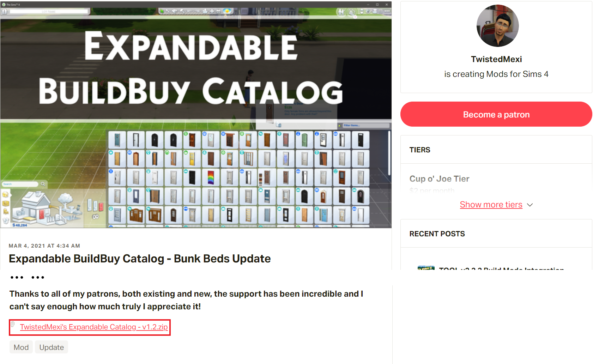Click TwistedMexi's round profile avatar
Screen dimensions: 593x364
coord(497,26)
